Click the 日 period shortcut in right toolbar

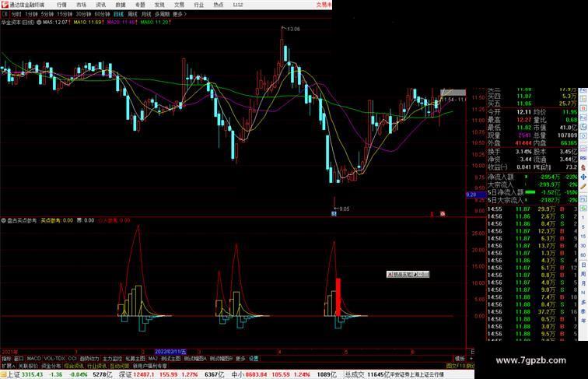pos(583,265)
